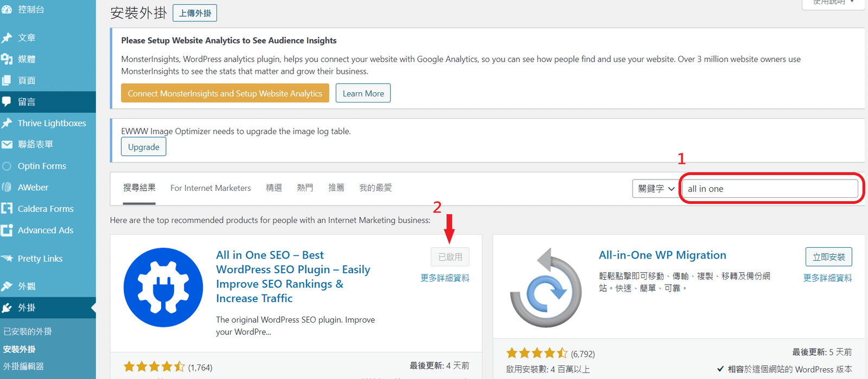Image resolution: width=868 pixels, height=379 pixels.
Task: Click the comment bubble icon beside 留言
Action: (7, 101)
